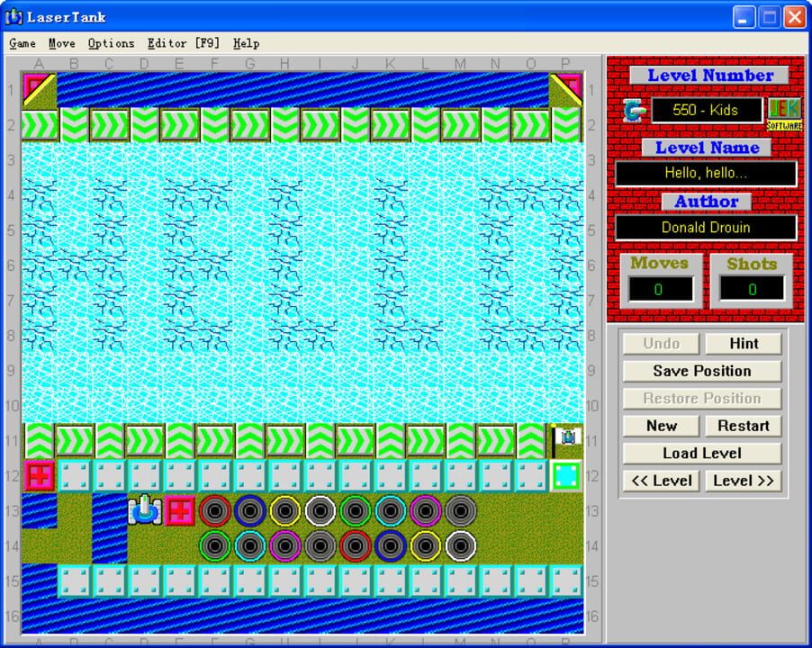Click the cyan crystal block below the flag

[566, 475]
